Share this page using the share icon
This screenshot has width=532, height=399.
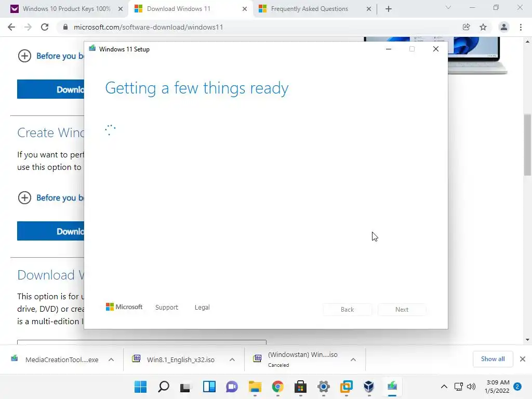point(466,27)
